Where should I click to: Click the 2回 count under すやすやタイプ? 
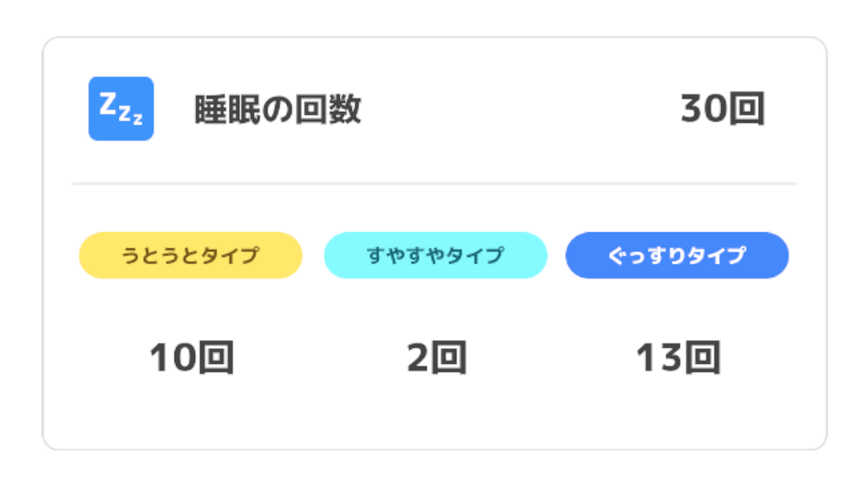(x=436, y=357)
